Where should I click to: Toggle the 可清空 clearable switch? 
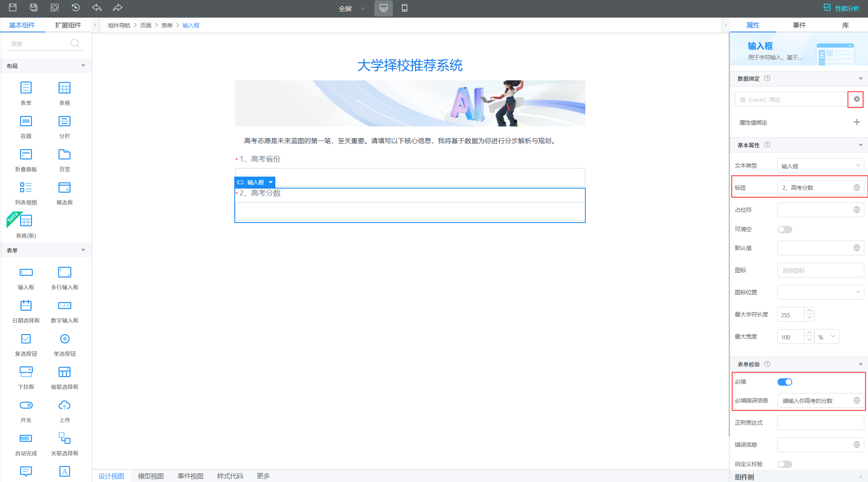point(784,230)
